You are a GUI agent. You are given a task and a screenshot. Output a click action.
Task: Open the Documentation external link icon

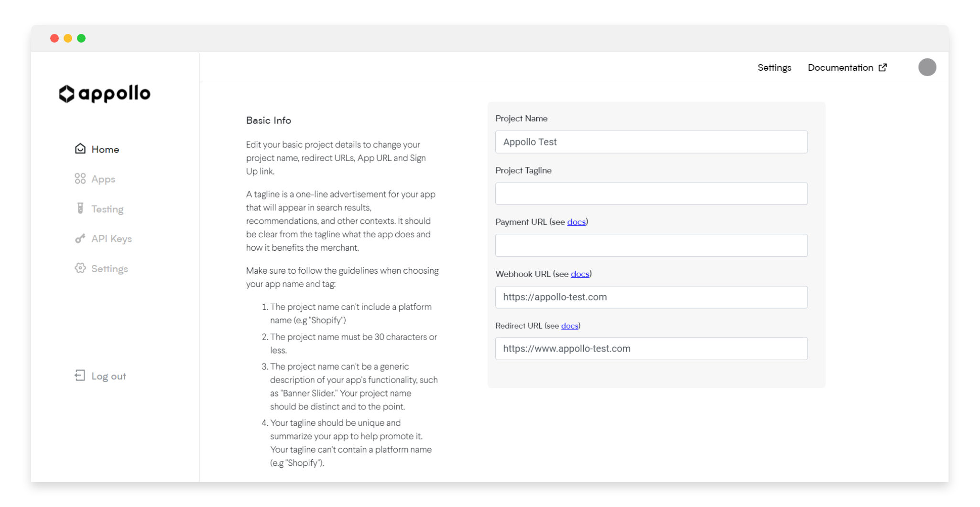point(882,67)
